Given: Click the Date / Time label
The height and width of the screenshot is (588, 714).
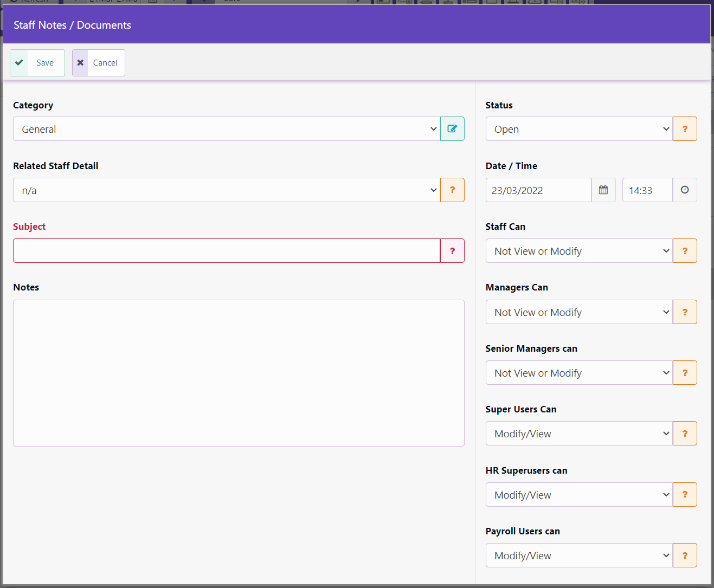Looking at the screenshot, I should 511,166.
